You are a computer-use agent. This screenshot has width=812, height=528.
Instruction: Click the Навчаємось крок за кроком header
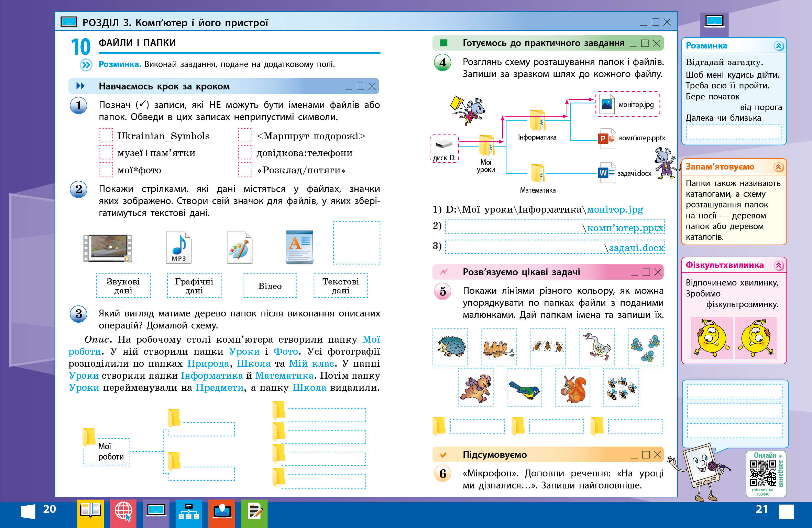click(164, 86)
